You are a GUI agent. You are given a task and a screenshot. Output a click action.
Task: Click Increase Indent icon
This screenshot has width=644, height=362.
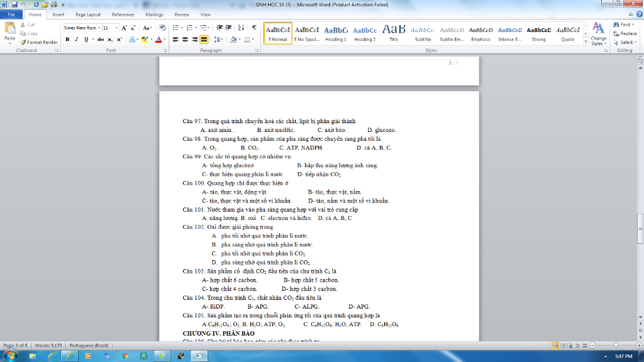click(x=229, y=28)
